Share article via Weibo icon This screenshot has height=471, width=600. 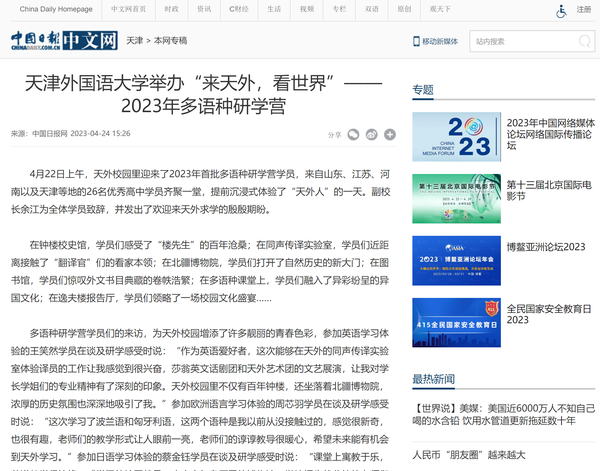click(x=371, y=134)
